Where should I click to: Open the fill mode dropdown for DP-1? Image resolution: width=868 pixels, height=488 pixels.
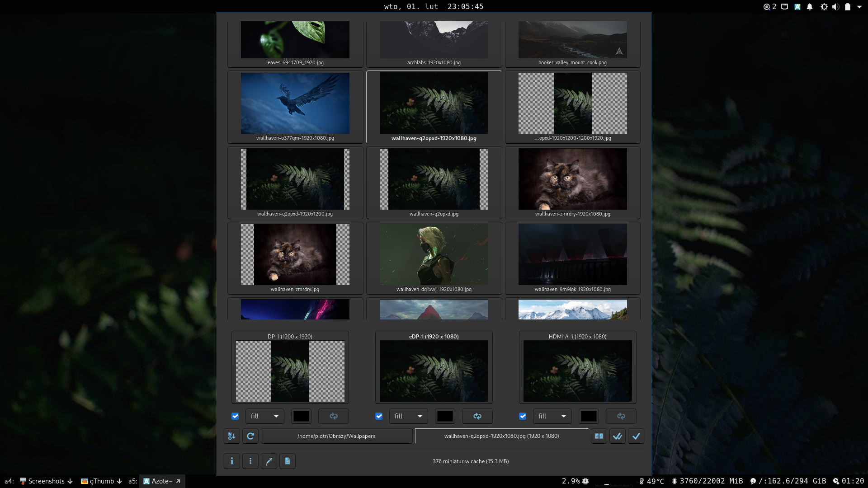pyautogui.click(x=264, y=416)
